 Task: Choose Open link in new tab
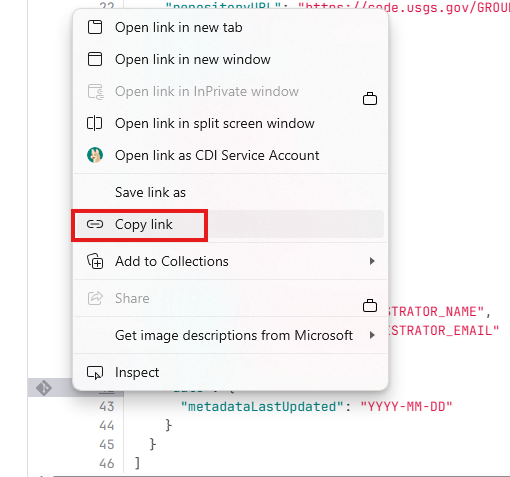pyautogui.click(x=230, y=27)
